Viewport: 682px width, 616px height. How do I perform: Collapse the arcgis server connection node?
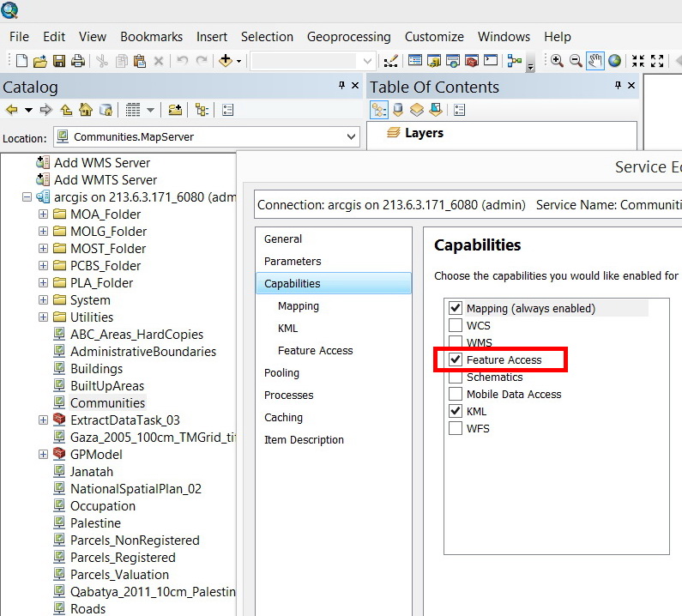coord(27,197)
